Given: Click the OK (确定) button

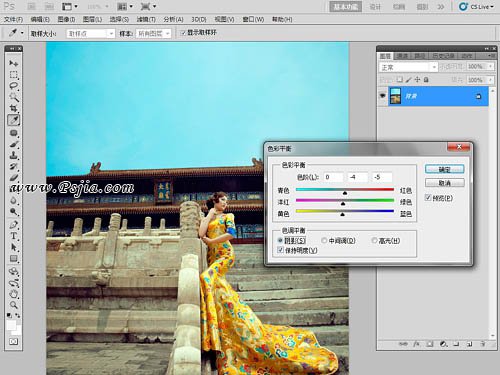Looking at the screenshot, I should coord(444,169).
